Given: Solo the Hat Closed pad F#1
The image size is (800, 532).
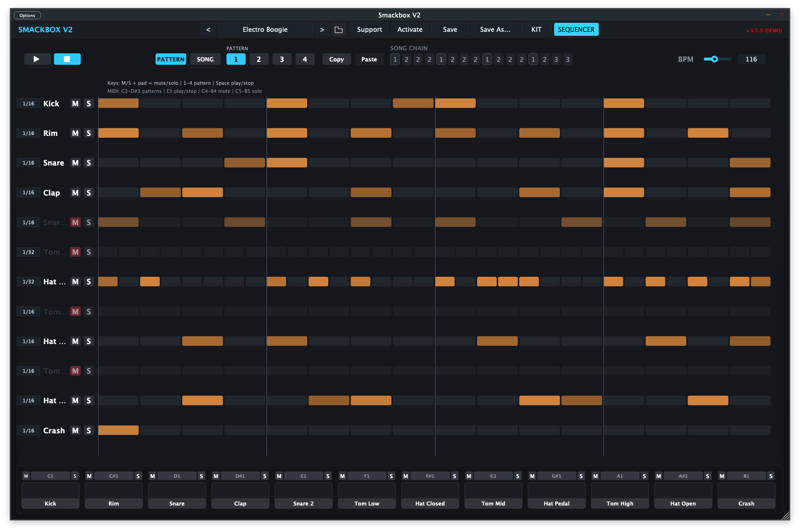Looking at the screenshot, I should [x=455, y=476].
